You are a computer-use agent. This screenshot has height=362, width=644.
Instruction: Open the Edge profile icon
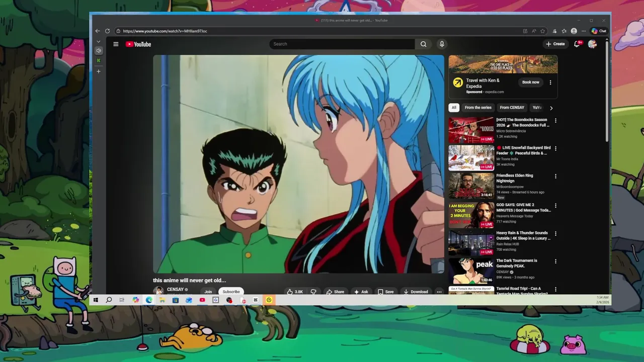click(574, 31)
